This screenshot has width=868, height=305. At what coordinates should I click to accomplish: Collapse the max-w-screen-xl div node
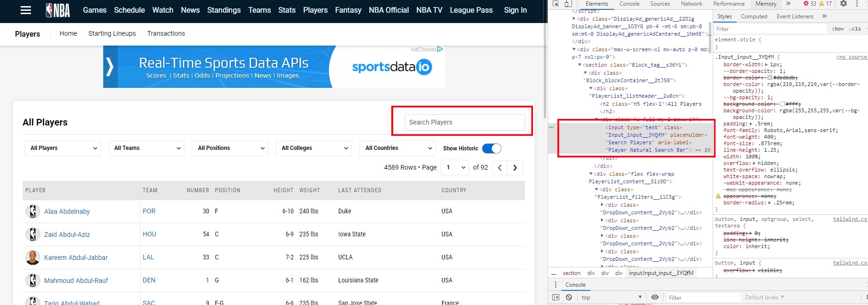(574, 49)
